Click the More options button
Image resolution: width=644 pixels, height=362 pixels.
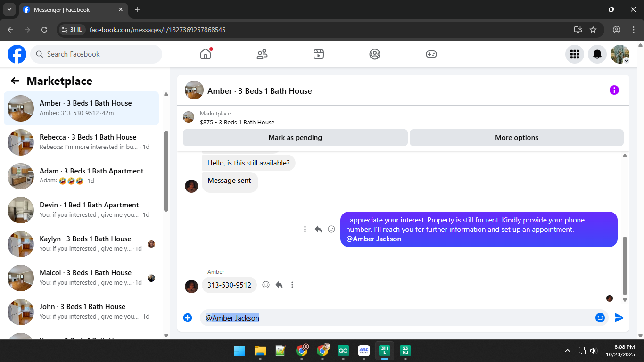517,138
